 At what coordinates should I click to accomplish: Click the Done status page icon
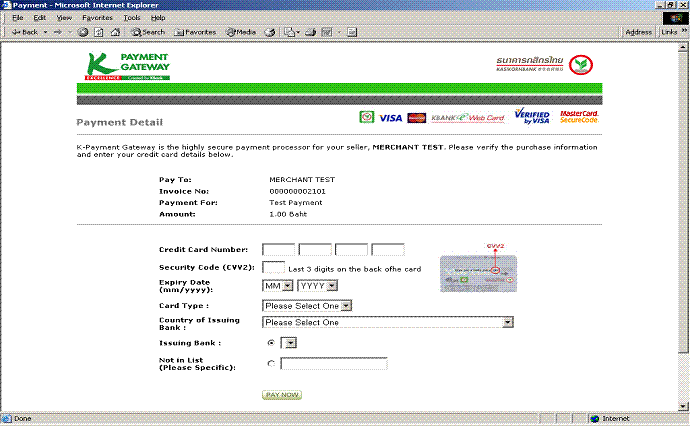point(6,419)
